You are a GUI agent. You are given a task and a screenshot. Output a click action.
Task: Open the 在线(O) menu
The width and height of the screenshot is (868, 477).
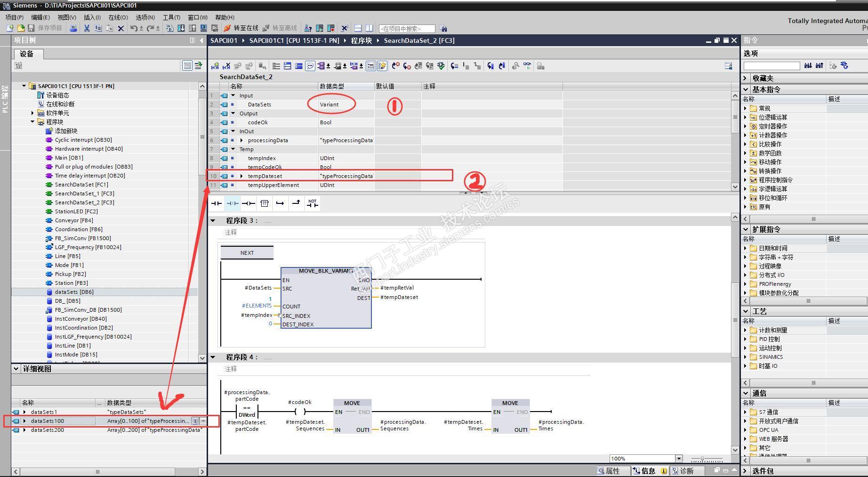tap(118, 17)
